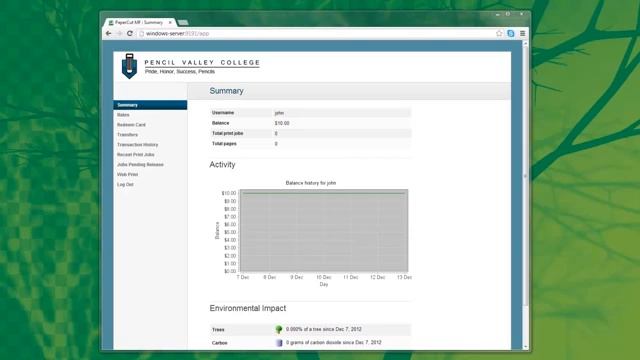Click the scrollbar down arrow
The image size is (640, 360).
pyautogui.click(x=525, y=347)
